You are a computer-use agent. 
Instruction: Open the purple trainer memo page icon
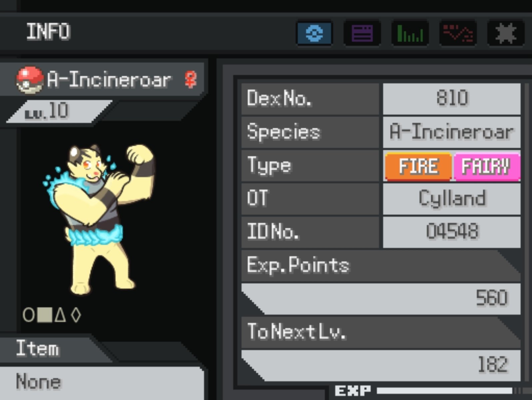tap(362, 33)
